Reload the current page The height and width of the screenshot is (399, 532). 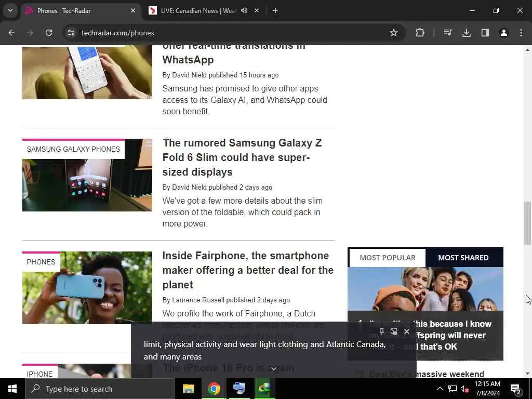coord(49,33)
